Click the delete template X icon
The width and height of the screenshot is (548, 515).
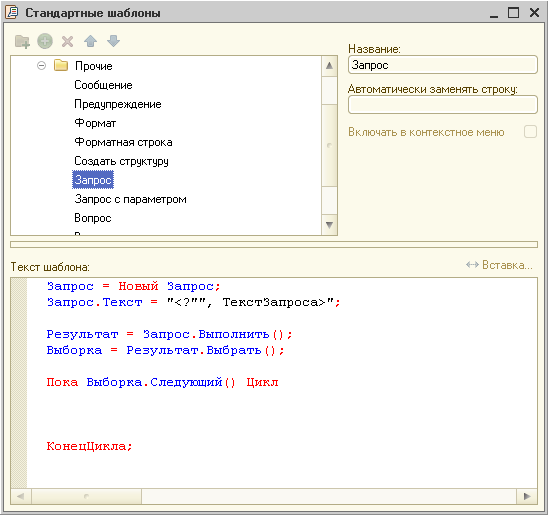(x=67, y=42)
